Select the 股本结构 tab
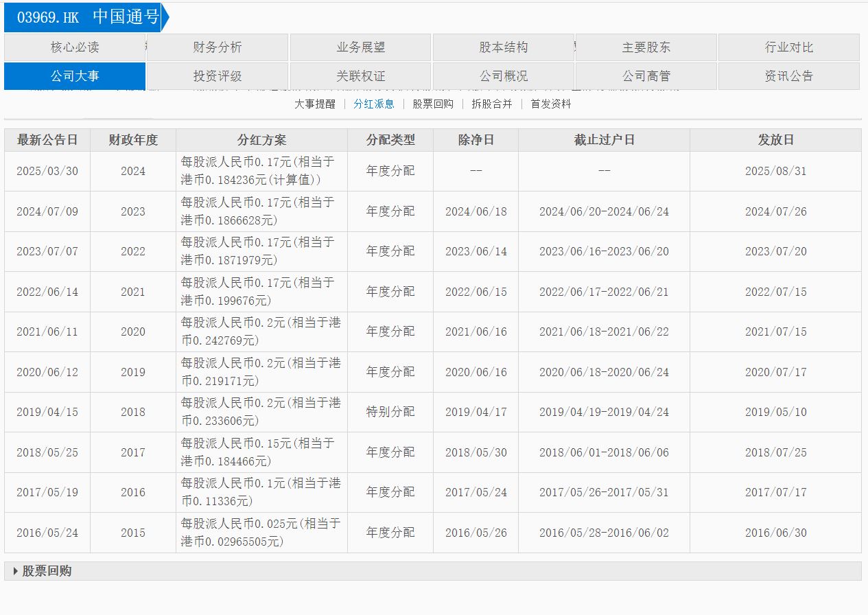868x615 pixels. tap(504, 47)
